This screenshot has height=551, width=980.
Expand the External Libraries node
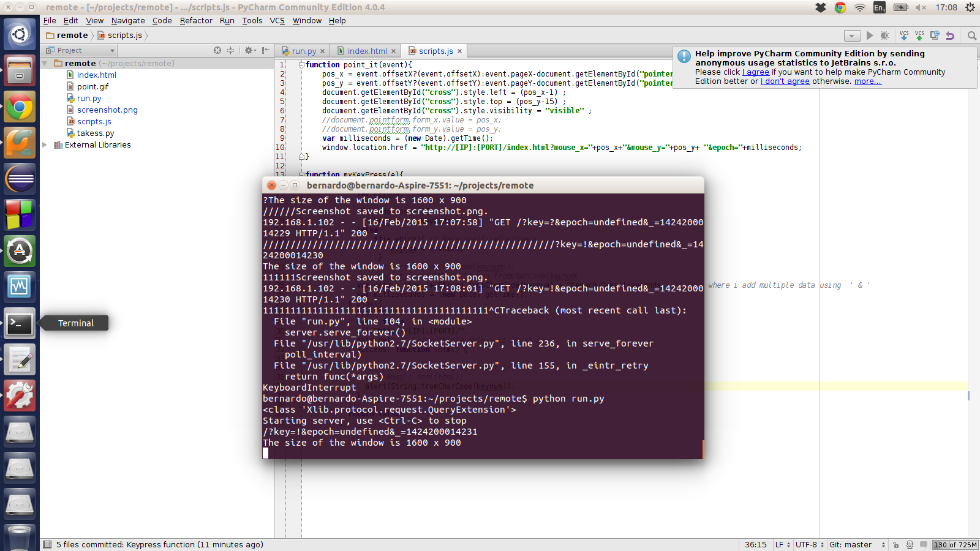click(x=45, y=145)
